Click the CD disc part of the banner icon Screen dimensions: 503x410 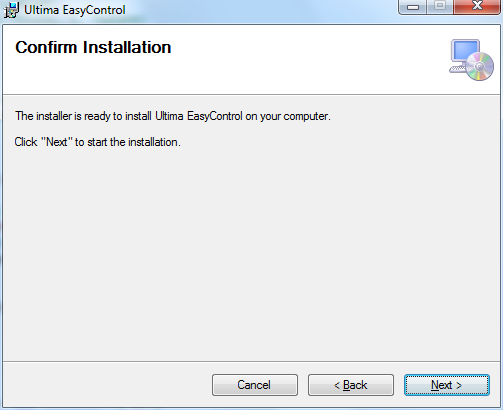click(x=479, y=67)
